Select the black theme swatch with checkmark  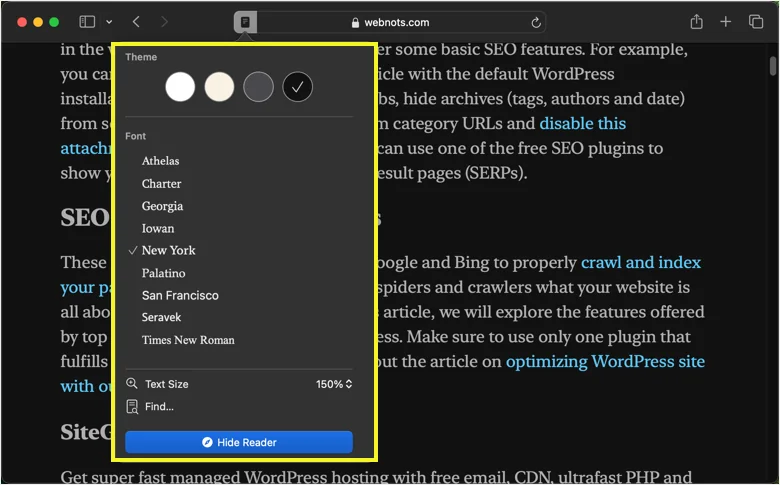click(x=297, y=87)
